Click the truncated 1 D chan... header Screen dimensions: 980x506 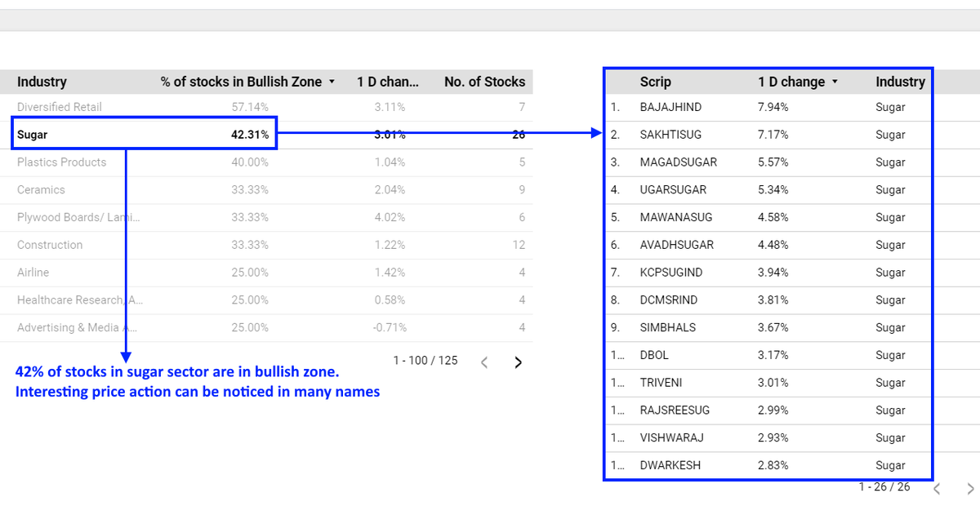(388, 82)
